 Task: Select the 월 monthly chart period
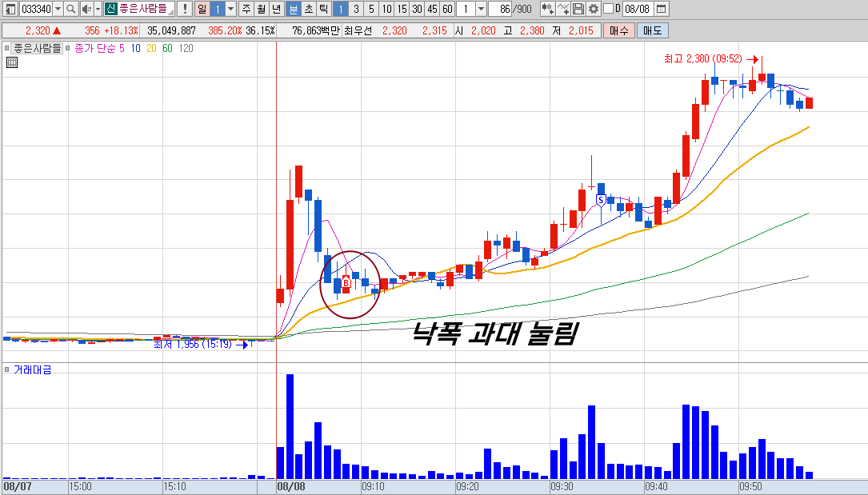pyautogui.click(x=262, y=9)
